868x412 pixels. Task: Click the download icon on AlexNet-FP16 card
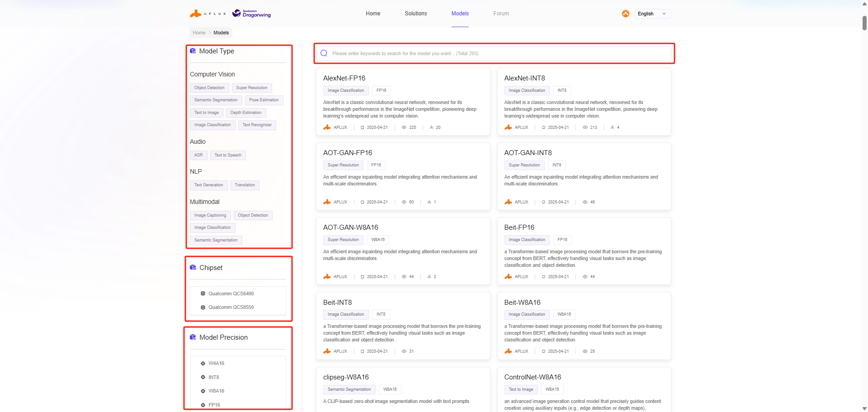click(x=431, y=128)
